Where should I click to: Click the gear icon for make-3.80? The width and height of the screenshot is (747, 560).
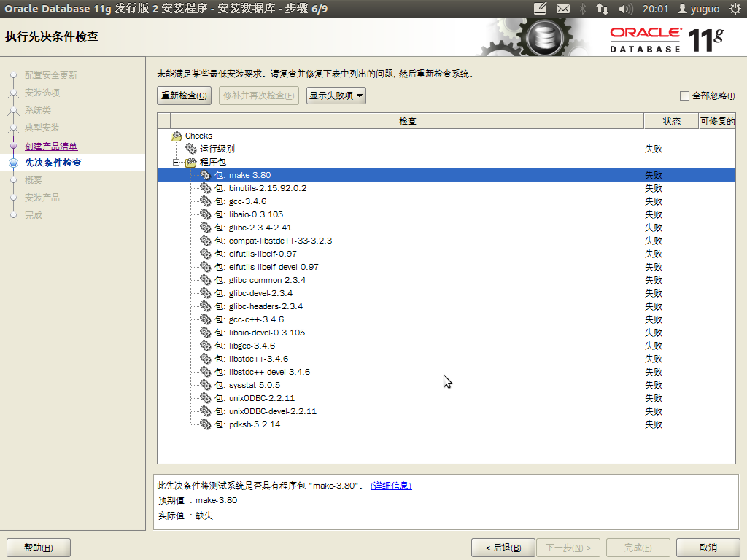[x=205, y=175]
